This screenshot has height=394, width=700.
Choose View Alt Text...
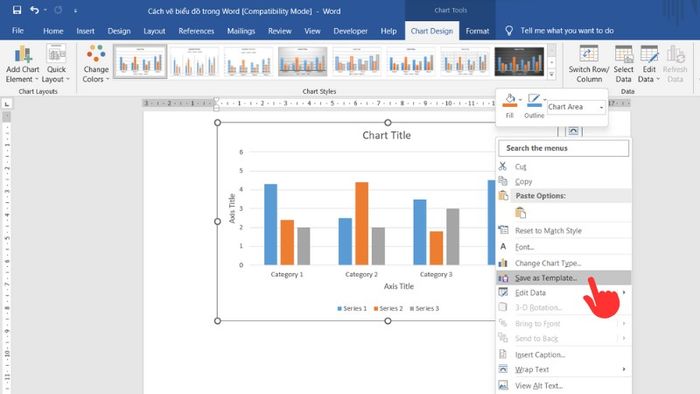563,386
